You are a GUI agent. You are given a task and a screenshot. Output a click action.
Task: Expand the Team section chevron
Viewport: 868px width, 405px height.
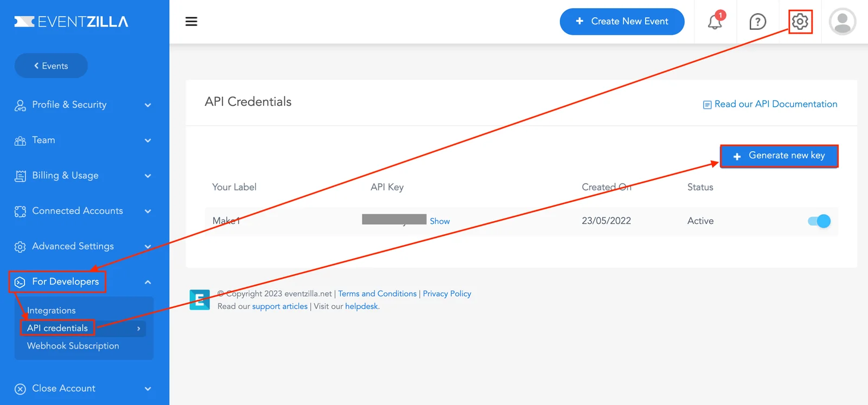pos(148,140)
